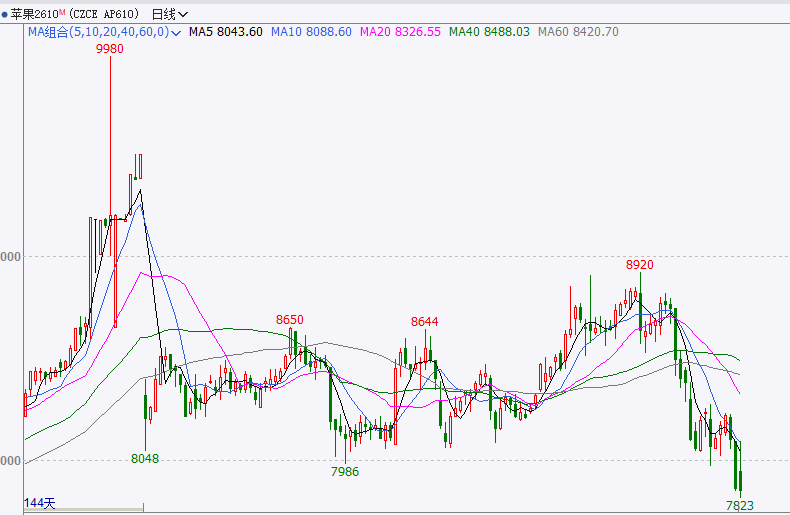Click the 8650 peak price marker
Image resolution: width=790 pixels, height=515 pixels.
289,320
